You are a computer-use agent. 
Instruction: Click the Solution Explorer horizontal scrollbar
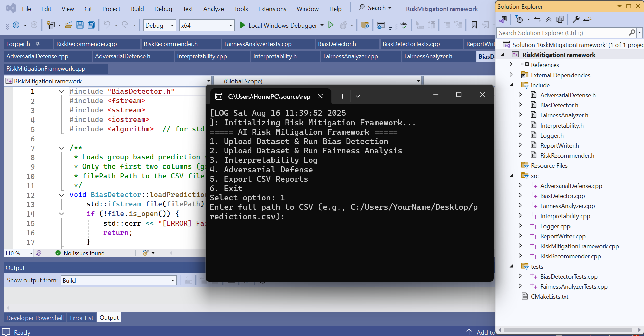567,330
